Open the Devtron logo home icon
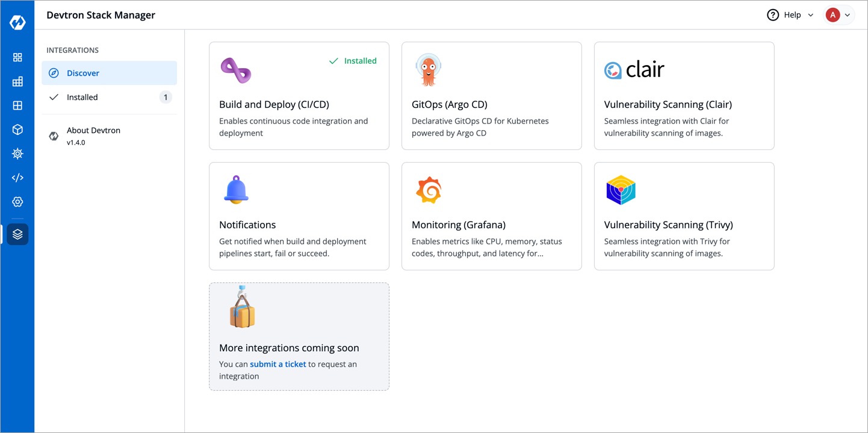This screenshot has width=868, height=433. [x=17, y=22]
